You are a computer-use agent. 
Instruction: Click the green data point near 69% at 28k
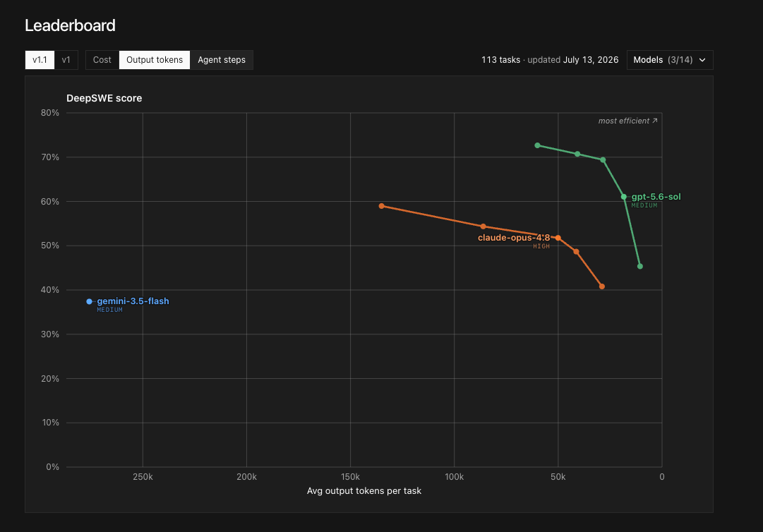[603, 159]
